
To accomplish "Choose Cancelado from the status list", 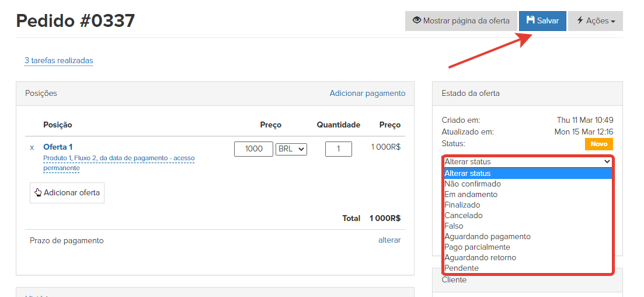I will (x=463, y=215).
